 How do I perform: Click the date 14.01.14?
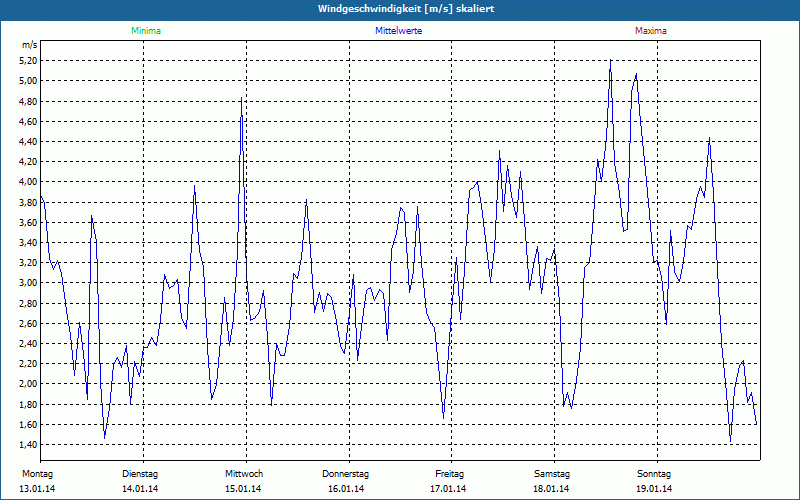pos(140,489)
